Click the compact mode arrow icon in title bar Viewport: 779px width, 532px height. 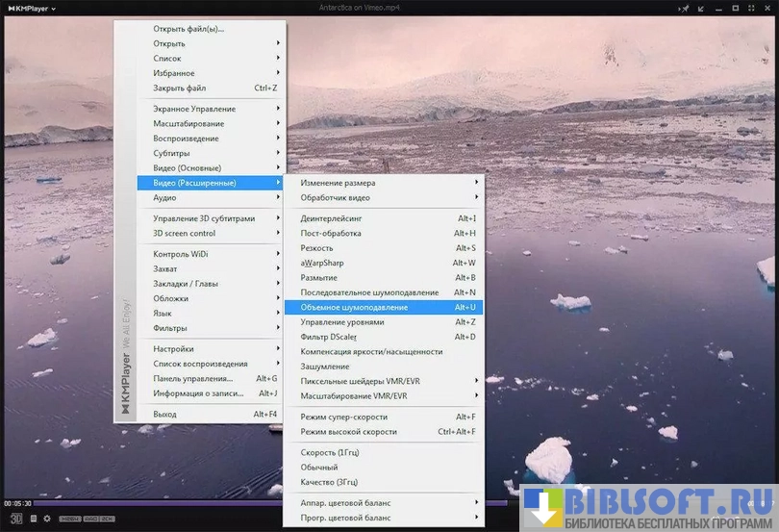tap(701, 9)
